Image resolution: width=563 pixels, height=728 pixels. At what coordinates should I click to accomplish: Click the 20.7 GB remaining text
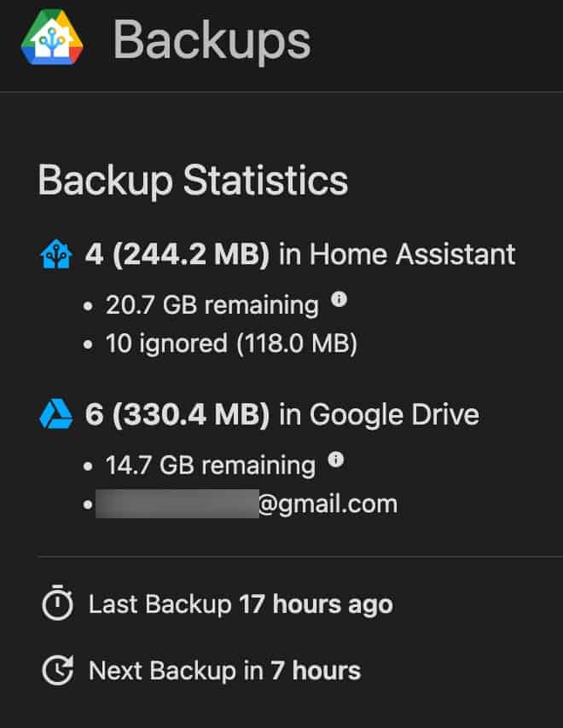click(212, 305)
